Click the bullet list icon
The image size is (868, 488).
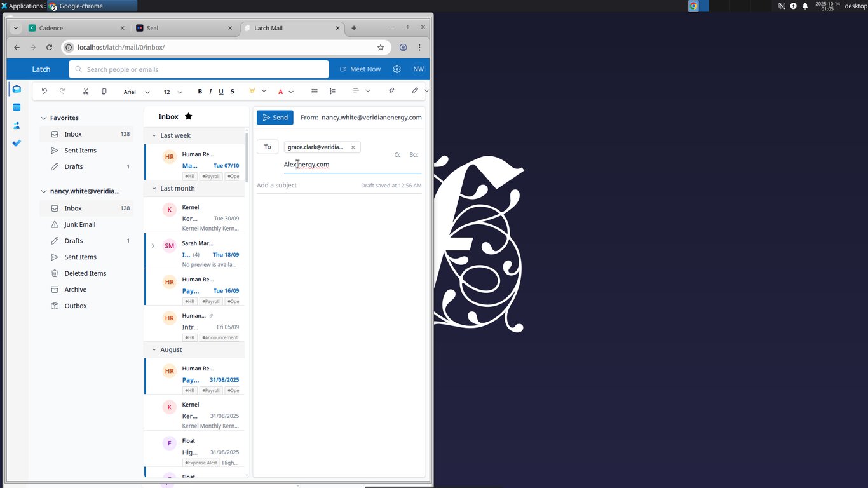click(314, 91)
